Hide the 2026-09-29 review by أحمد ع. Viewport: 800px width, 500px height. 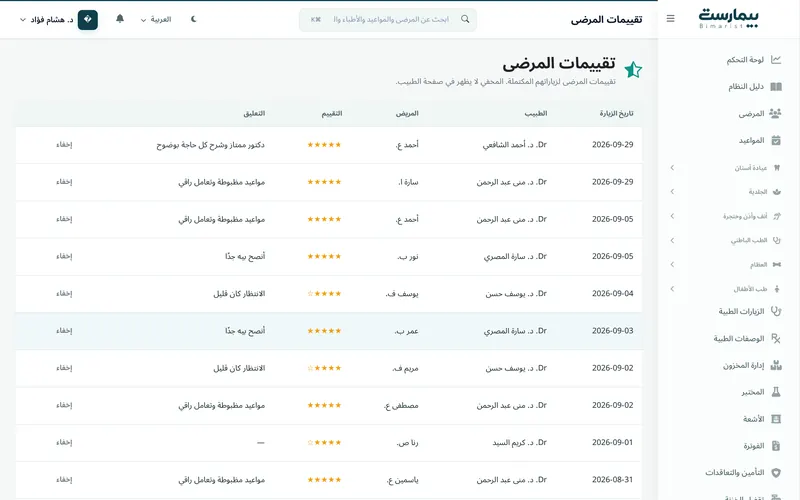pos(64,145)
